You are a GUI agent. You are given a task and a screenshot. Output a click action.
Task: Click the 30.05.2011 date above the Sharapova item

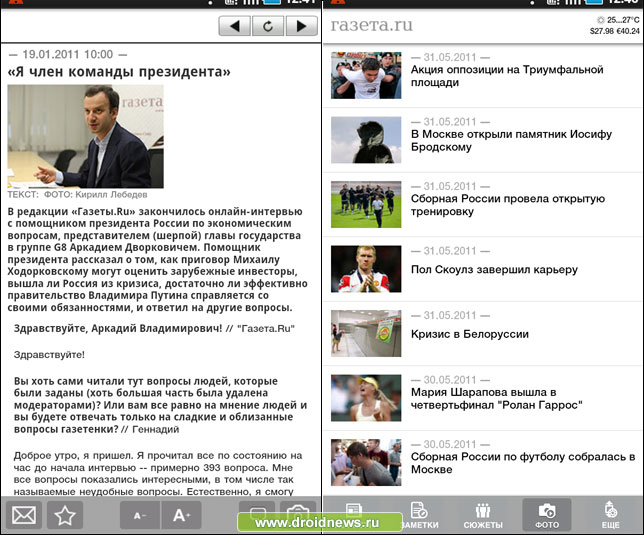(450, 380)
